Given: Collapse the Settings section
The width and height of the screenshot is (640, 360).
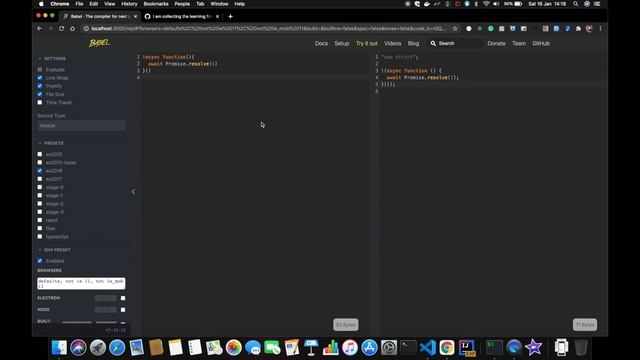Looking at the screenshot, I should point(52,59).
